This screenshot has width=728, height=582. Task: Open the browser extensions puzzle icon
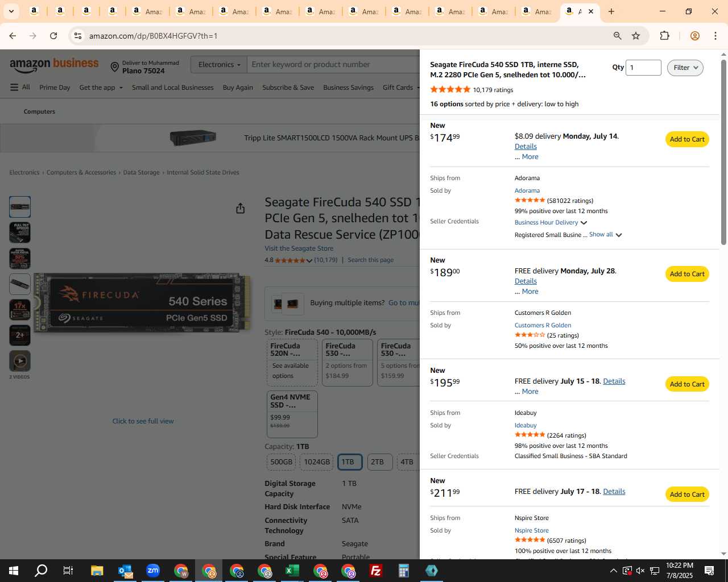[x=664, y=36]
